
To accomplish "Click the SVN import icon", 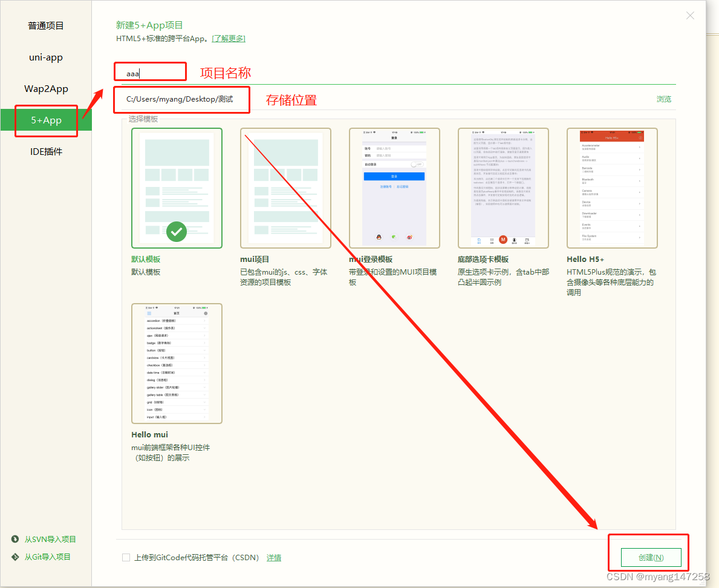I will tap(15, 539).
